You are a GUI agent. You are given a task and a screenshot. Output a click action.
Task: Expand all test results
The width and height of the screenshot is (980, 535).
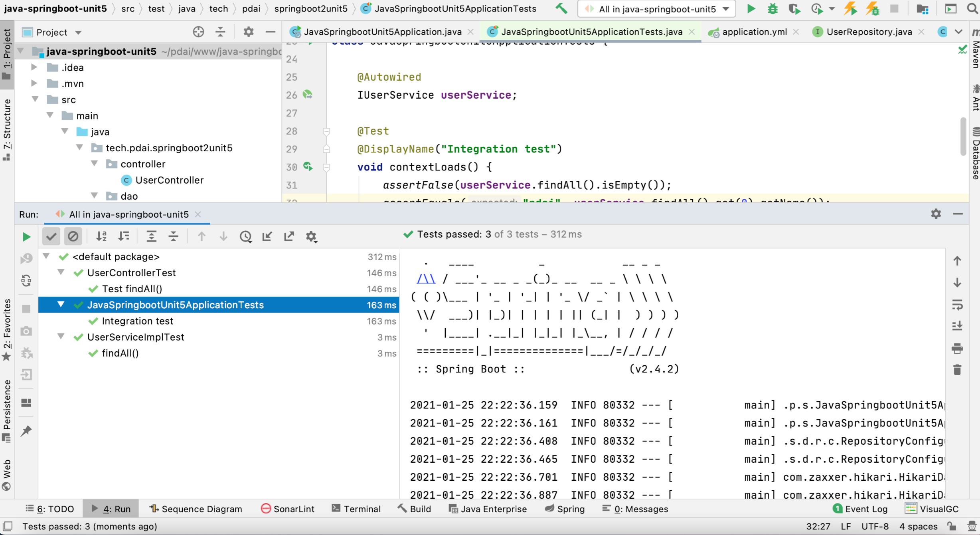coord(151,236)
